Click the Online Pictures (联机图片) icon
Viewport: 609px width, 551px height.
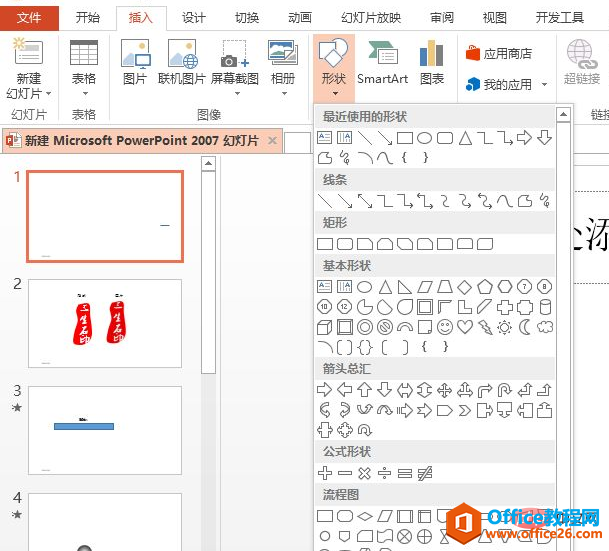(183, 53)
